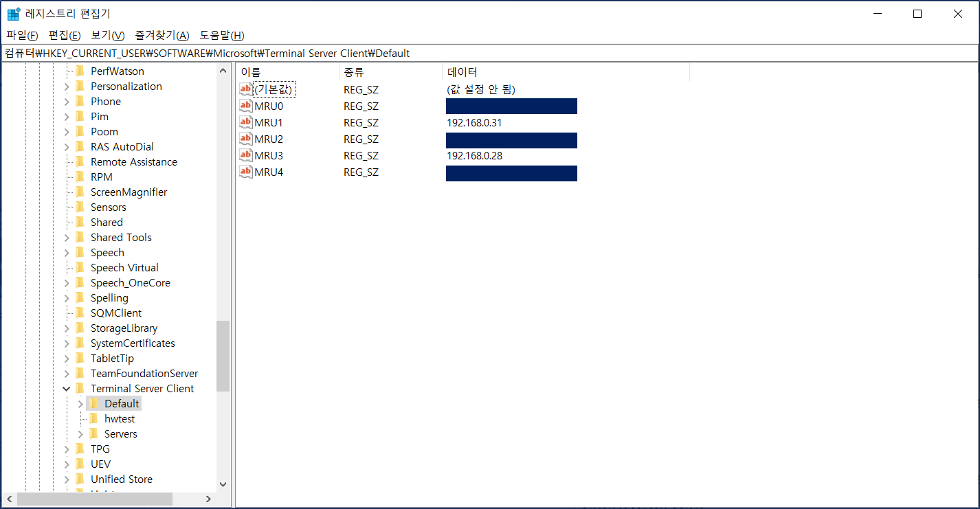
Task: Click the string icon beside MRU1
Action: (x=246, y=122)
